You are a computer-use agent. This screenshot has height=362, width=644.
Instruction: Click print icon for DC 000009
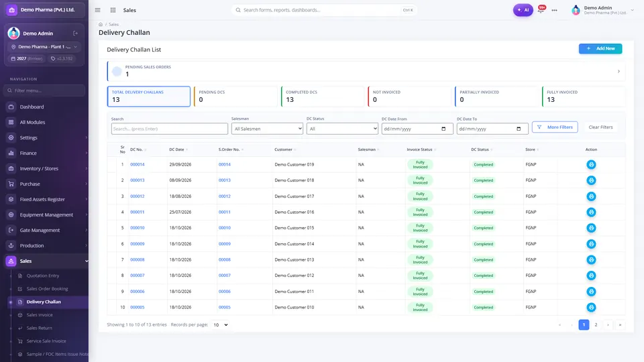(x=591, y=244)
